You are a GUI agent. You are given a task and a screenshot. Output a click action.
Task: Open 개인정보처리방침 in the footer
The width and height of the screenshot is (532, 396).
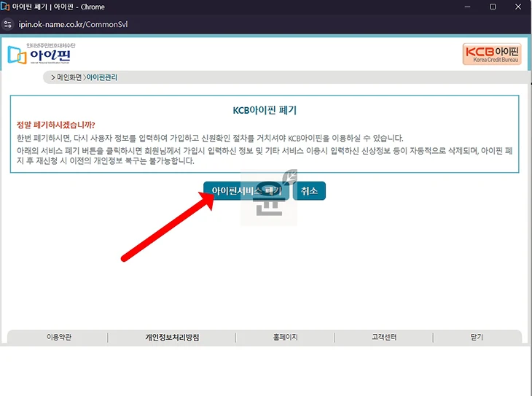click(172, 338)
